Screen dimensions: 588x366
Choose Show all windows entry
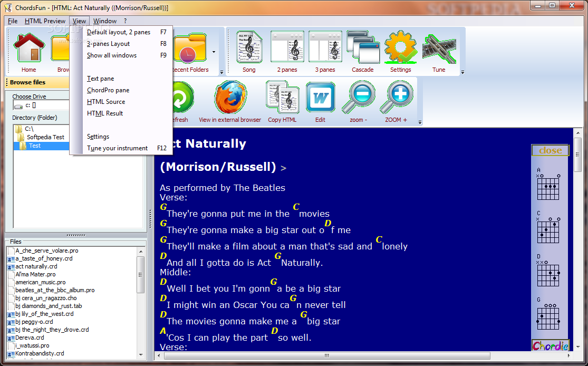(121, 55)
